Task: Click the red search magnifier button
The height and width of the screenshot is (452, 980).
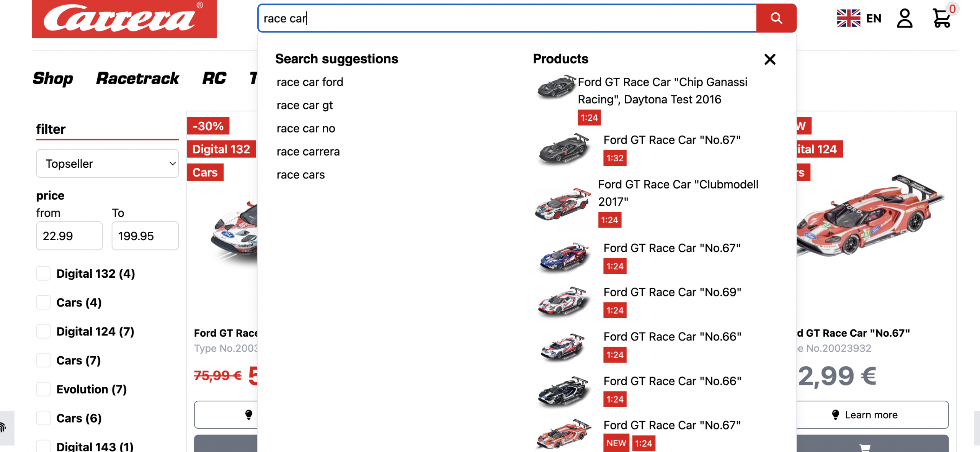Action: coord(776,18)
